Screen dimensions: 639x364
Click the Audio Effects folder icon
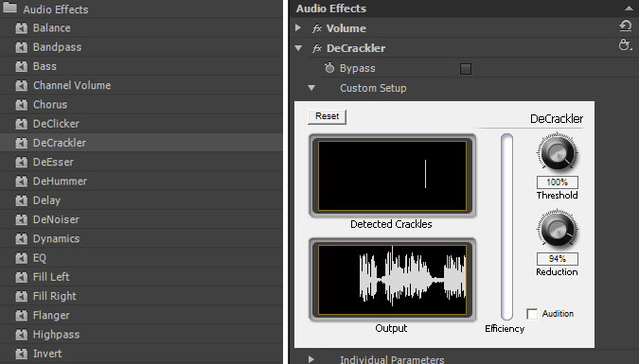[x=9, y=8]
